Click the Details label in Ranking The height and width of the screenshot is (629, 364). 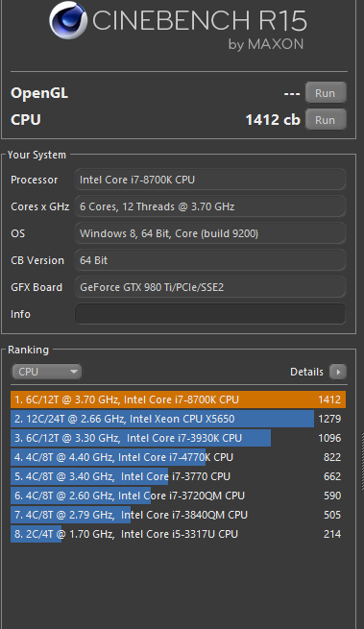coord(306,372)
